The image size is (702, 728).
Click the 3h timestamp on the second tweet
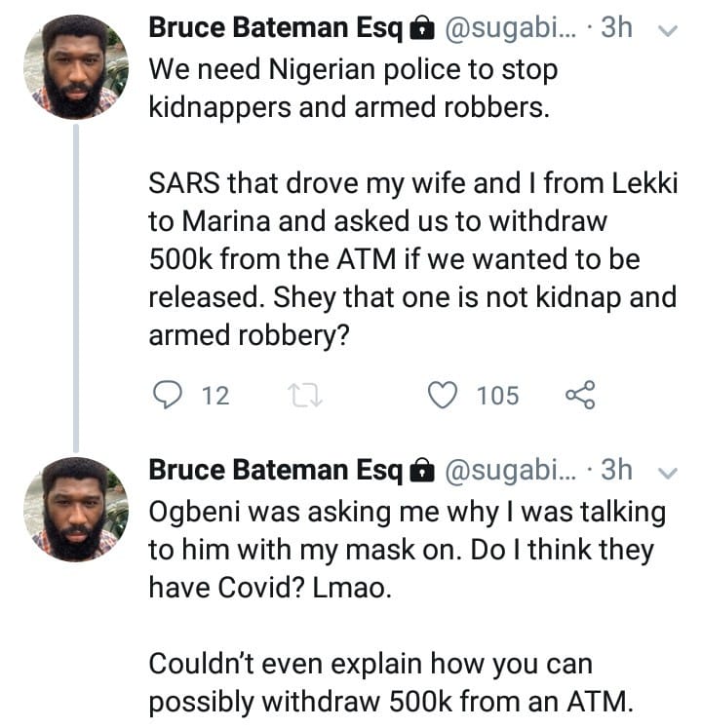coord(617,469)
